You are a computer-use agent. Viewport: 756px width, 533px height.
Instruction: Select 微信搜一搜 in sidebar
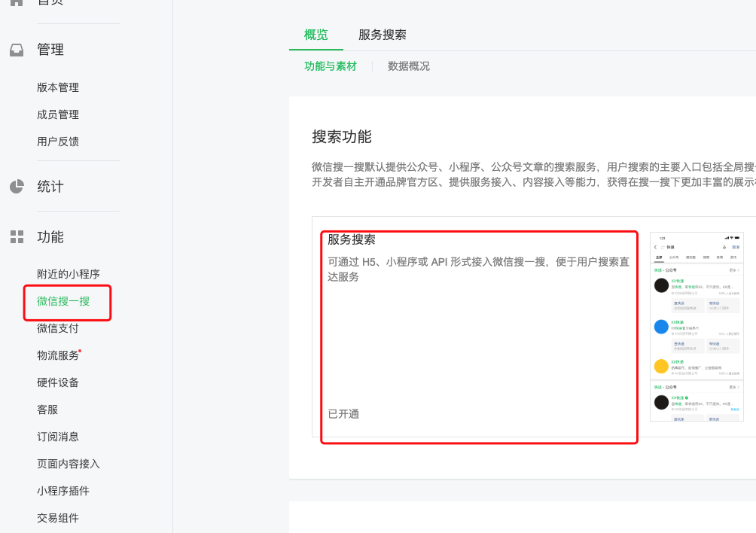(63, 301)
